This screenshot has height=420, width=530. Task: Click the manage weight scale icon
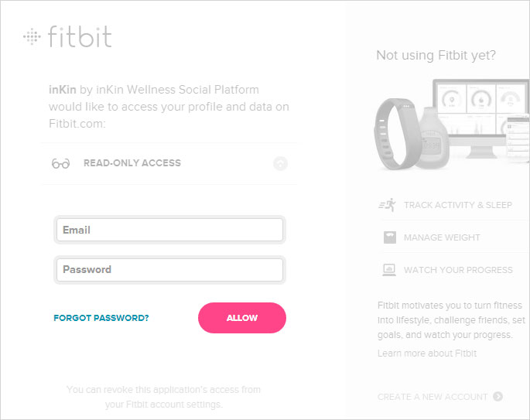(389, 237)
